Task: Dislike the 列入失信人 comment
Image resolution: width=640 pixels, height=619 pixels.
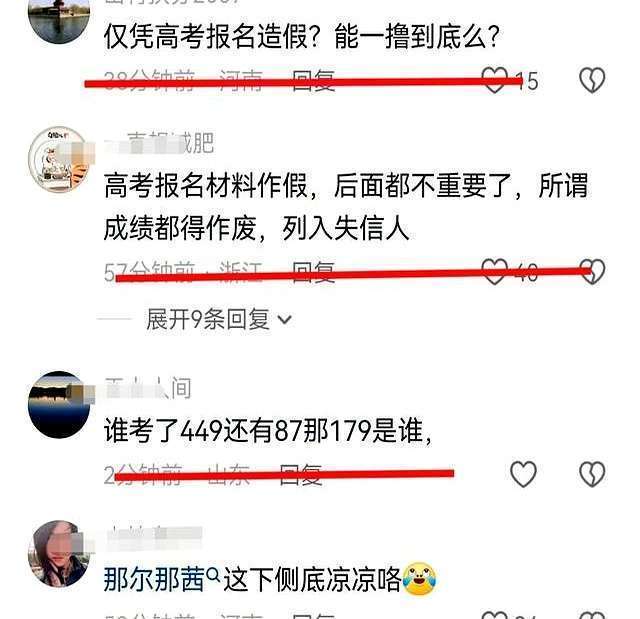Action: pyautogui.click(x=592, y=271)
